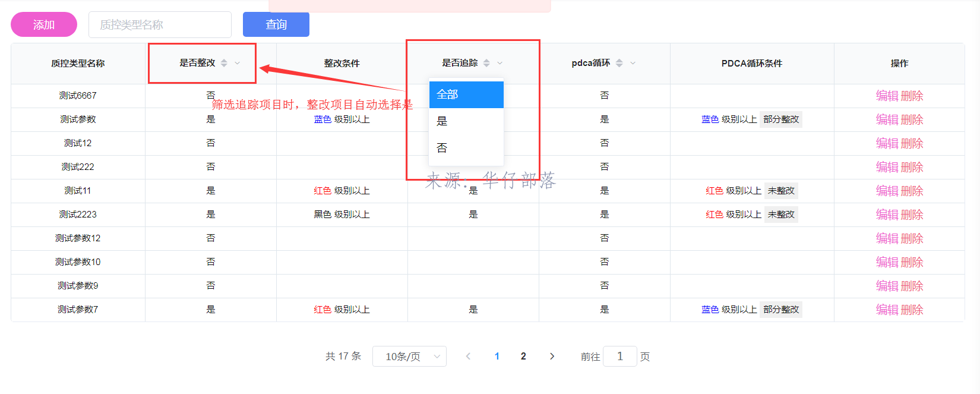Click the next page arrow

(x=552, y=357)
